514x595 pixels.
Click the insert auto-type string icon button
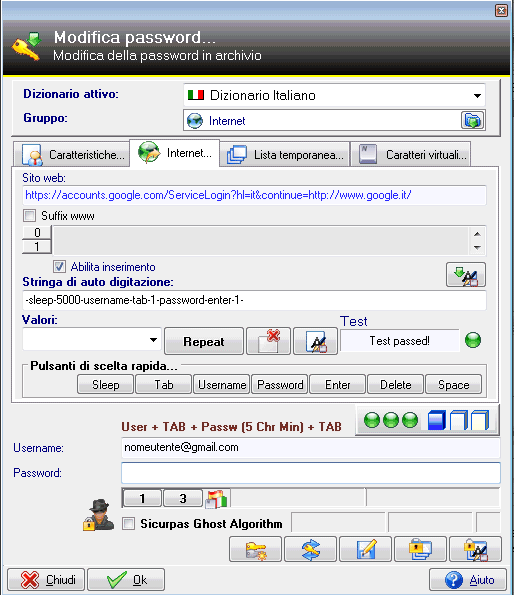point(466,275)
